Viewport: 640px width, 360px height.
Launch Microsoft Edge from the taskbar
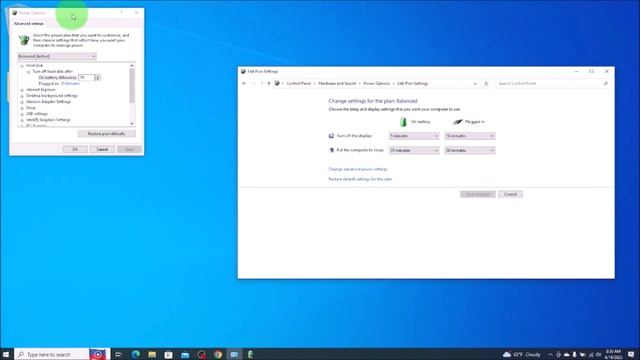(x=136, y=354)
